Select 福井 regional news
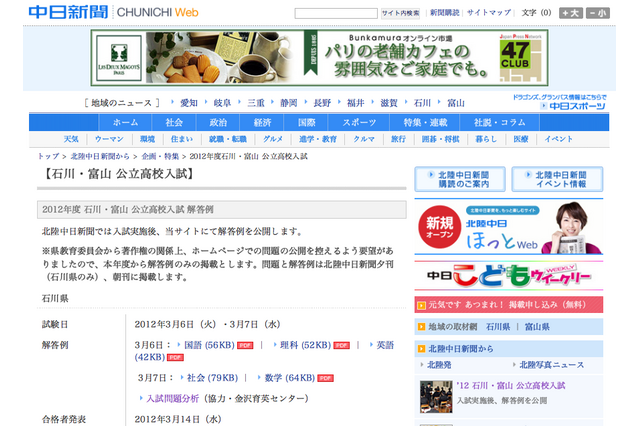 tap(356, 103)
